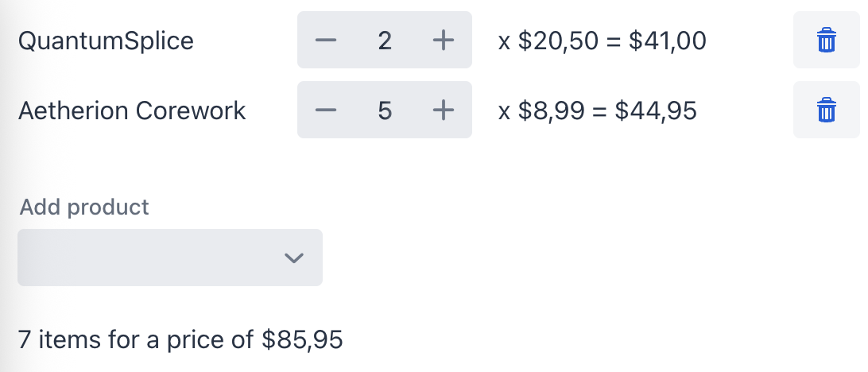
Task: Click the $20,50 unit price
Action: (558, 41)
